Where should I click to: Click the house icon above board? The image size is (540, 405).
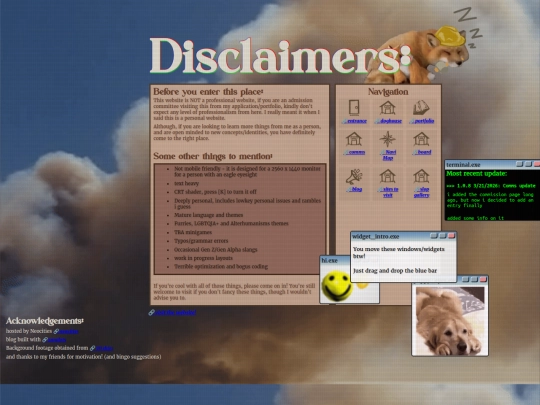coord(421,139)
